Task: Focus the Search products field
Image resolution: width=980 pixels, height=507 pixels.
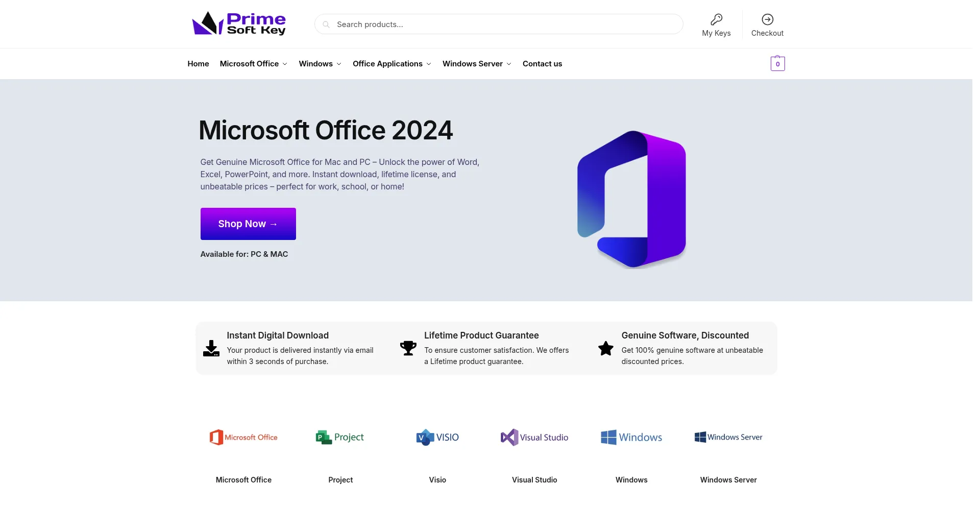Action: coord(499,25)
